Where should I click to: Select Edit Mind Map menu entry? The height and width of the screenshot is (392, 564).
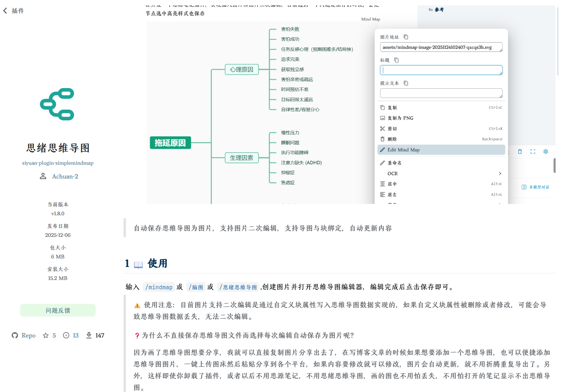coord(441,150)
